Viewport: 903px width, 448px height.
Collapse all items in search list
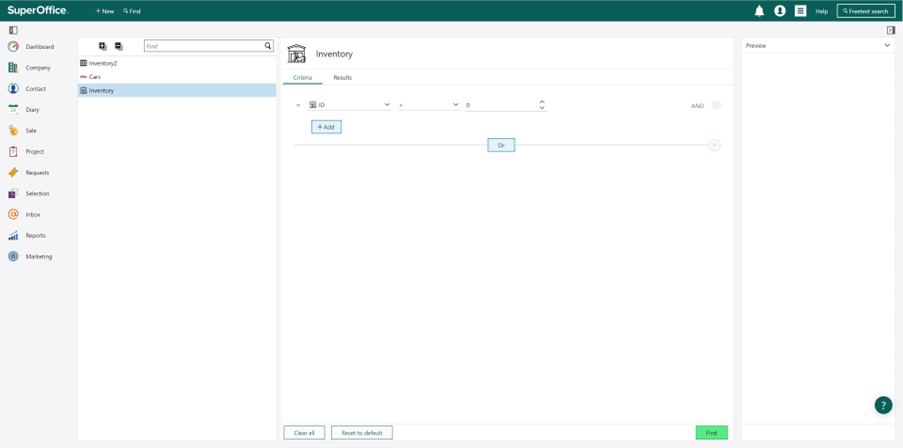(x=119, y=46)
